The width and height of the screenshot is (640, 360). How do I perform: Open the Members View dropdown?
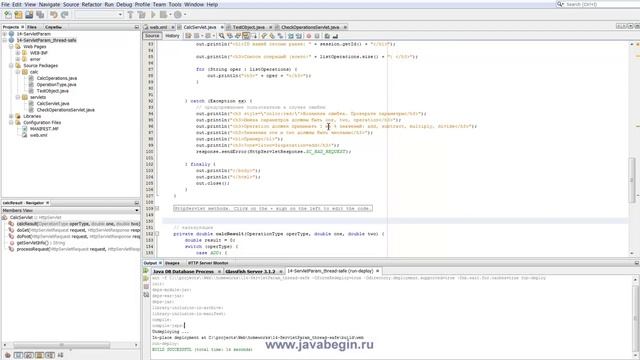136,211
